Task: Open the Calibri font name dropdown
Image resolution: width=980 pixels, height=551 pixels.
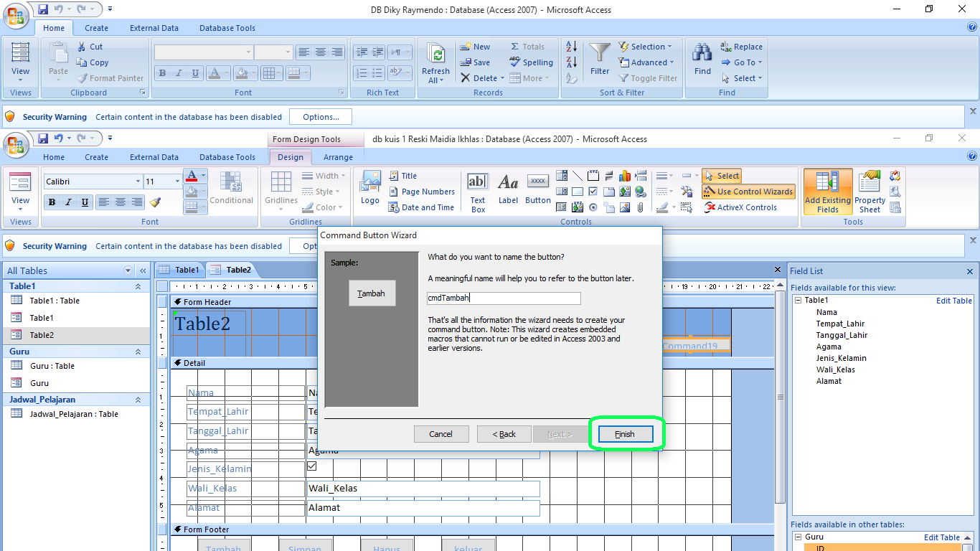Action: point(138,182)
